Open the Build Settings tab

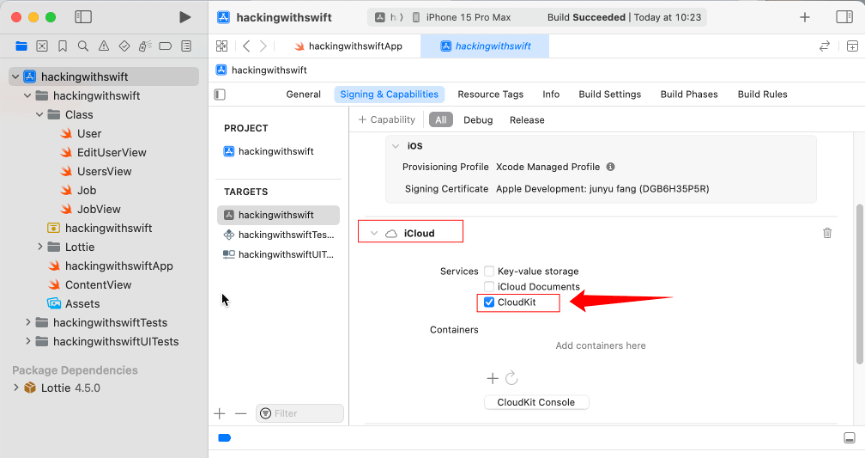(x=610, y=94)
